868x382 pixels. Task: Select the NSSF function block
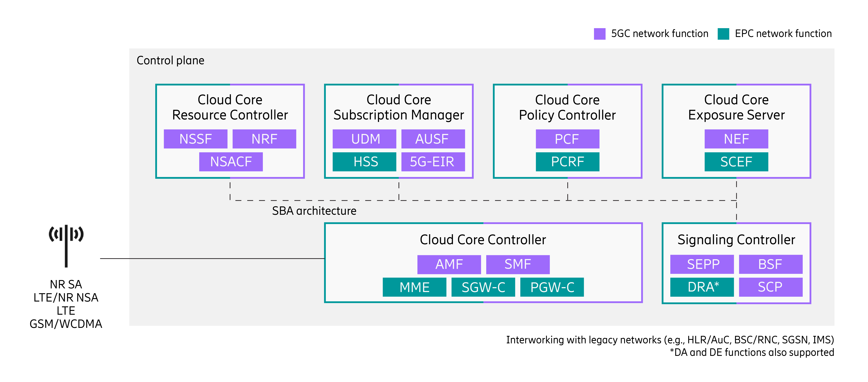coord(195,139)
